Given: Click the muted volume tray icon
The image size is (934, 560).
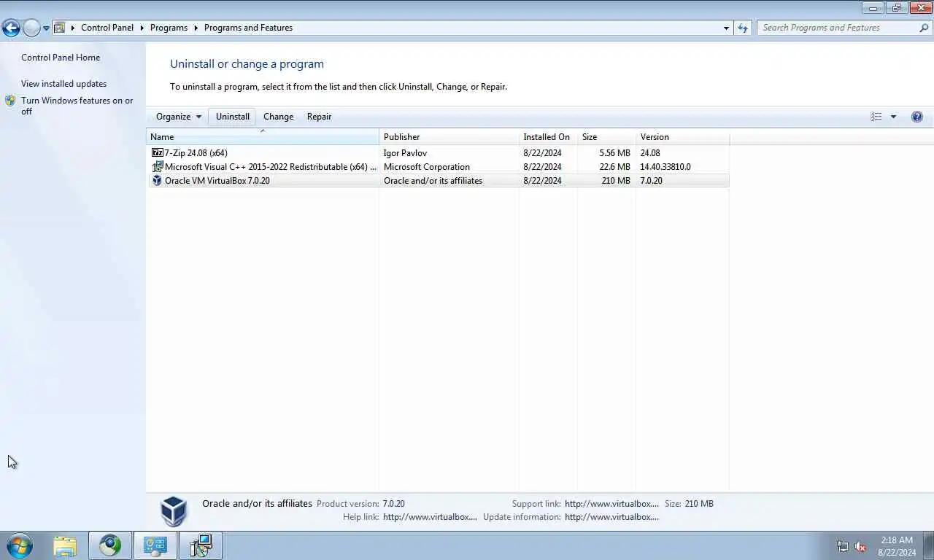Looking at the screenshot, I should [x=860, y=546].
